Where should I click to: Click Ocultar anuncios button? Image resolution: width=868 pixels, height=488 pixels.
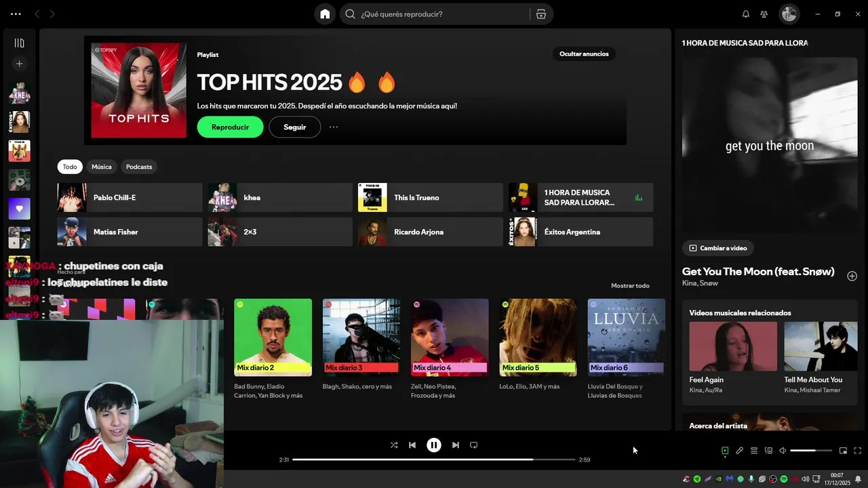point(584,54)
